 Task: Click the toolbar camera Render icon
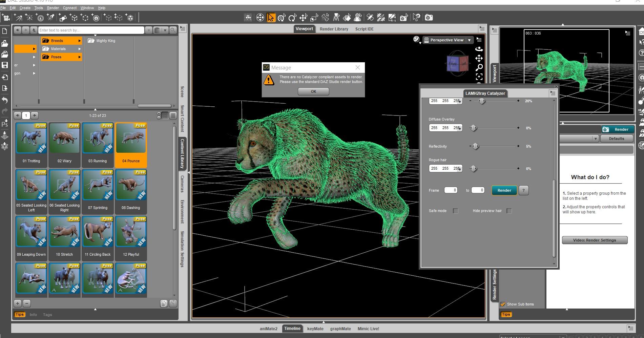429,18
